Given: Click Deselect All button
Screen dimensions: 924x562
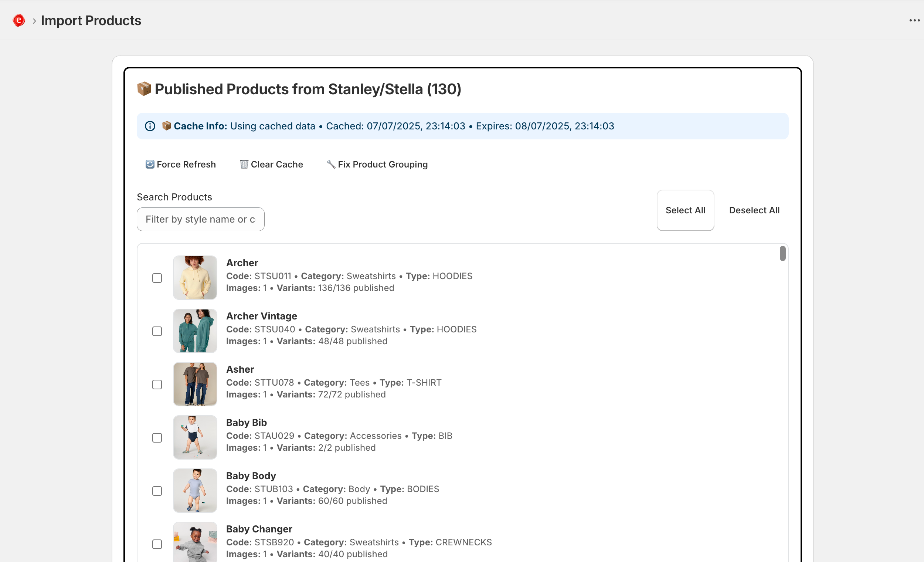Looking at the screenshot, I should point(754,210).
